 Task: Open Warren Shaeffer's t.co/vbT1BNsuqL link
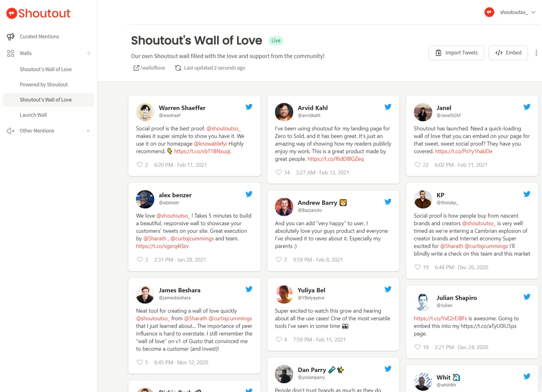pos(202,152)
